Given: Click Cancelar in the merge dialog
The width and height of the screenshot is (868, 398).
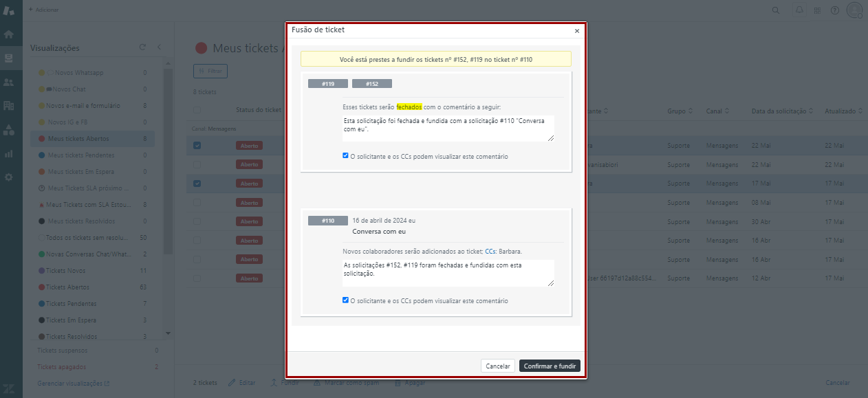Looking at the screenshot, I should [x=498, y=366].
